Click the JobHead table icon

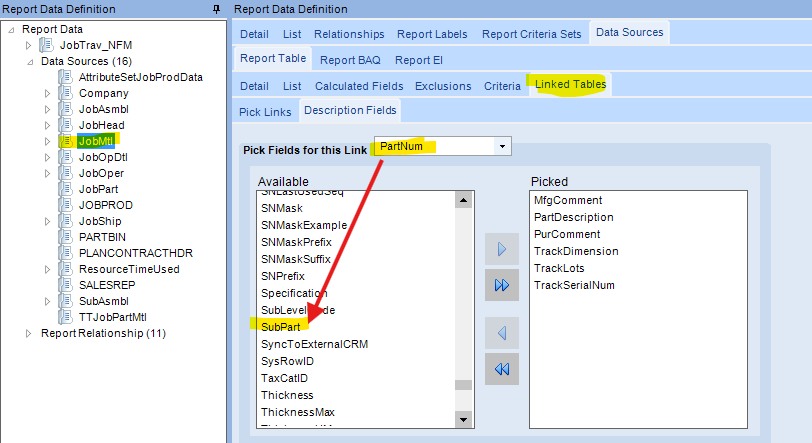point(66,125)
